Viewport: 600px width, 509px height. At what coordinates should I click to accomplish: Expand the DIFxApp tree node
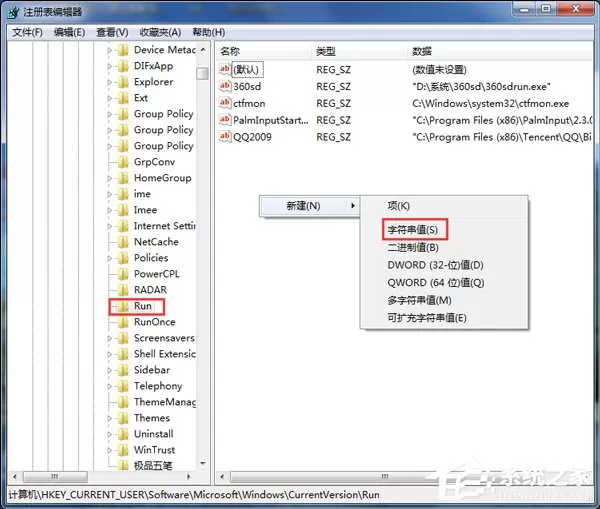[109, 66]
